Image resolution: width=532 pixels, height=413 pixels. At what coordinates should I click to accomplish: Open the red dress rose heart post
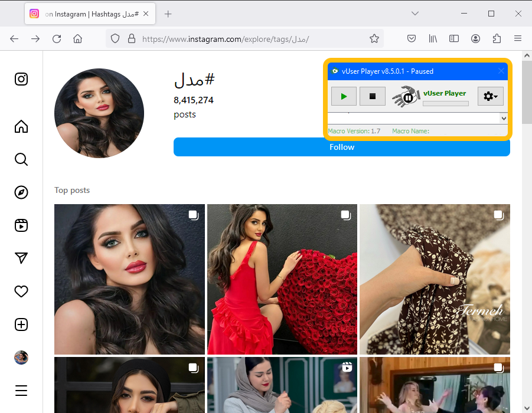(282, 280)
